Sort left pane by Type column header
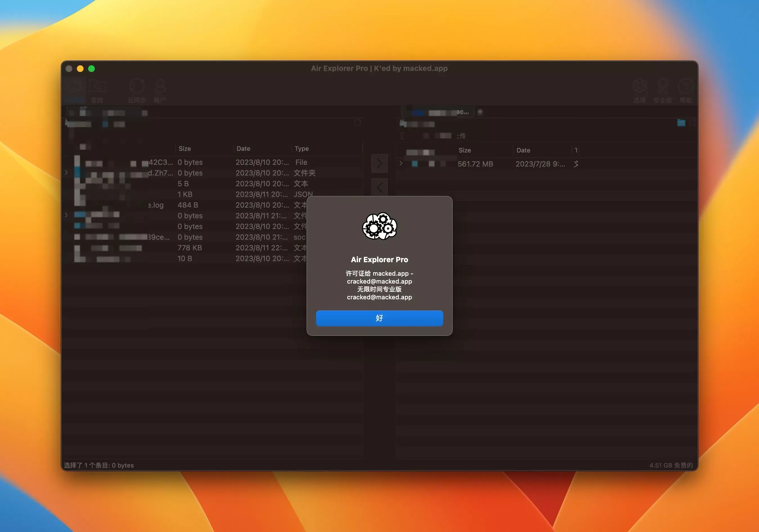The image size is (759, 532). click(301, 149)
